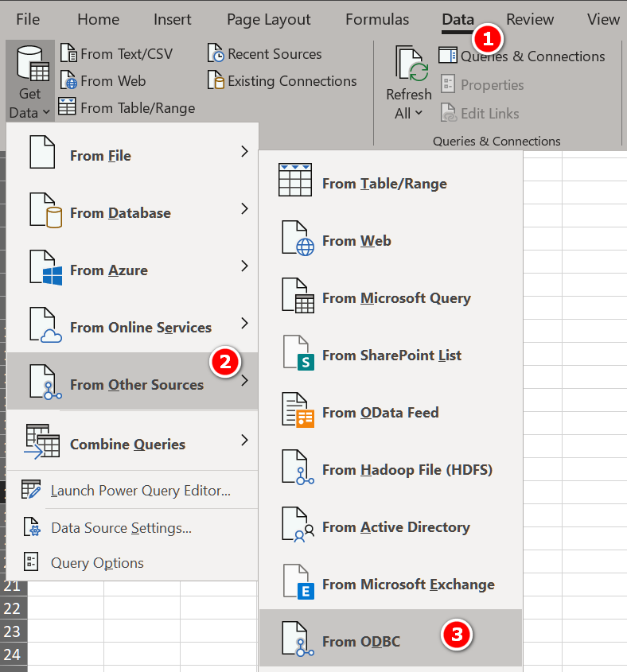Select row header 23
The image size is (627, 672).
point(13,631)
